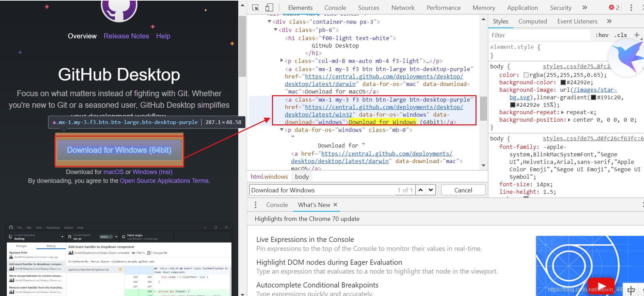This screenshot has width=644, height=296.
Task: Collapse the div container-new px-3 node
Action: 270,22
